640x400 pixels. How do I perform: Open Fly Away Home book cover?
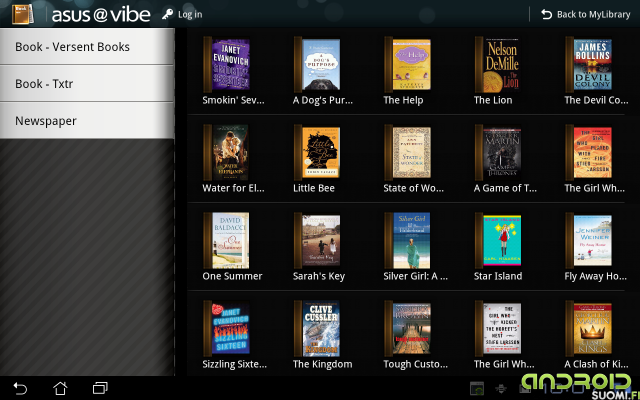click(x=589, y=240)
